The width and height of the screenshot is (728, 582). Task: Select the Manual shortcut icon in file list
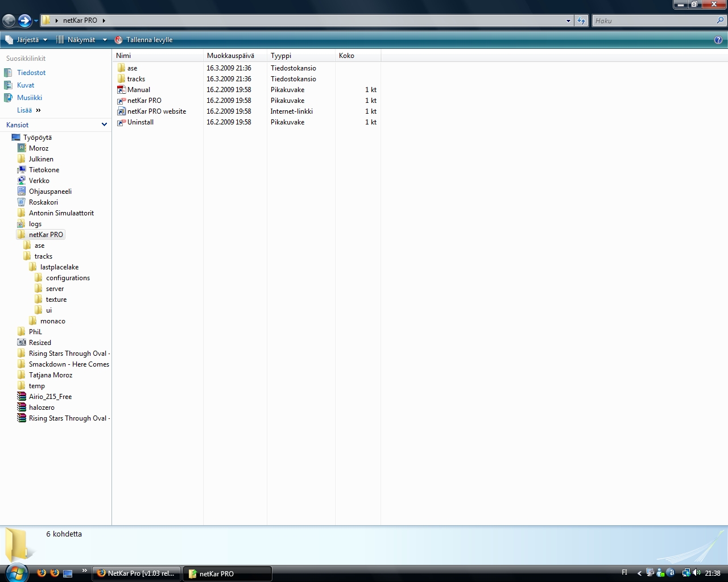pyautogui.click(x=121, y=90)
